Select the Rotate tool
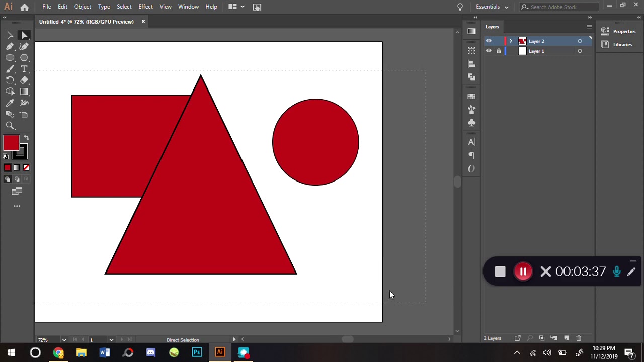 [x=10, y=80]
